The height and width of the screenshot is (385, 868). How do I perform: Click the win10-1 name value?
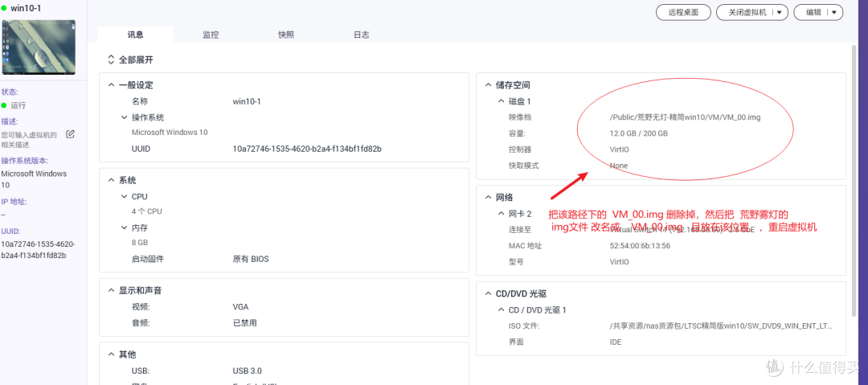coord(247,101)
